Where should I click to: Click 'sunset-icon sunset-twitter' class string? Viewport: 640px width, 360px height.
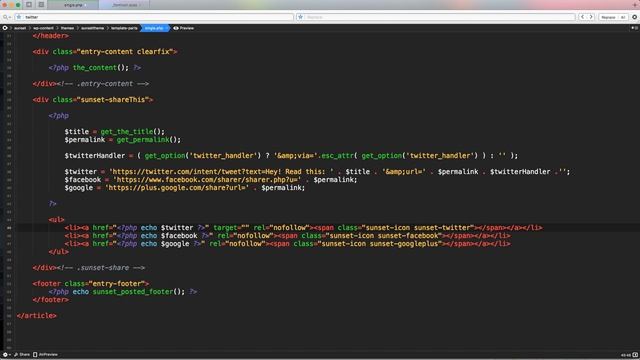point(418,228)
